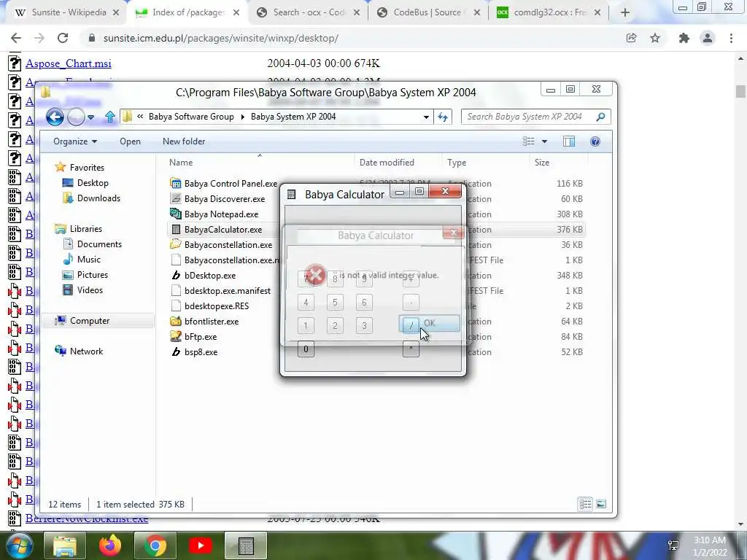Screen dimensions: 747x560
Task: Open a new Chrome tab
Action: coord(625,13)
